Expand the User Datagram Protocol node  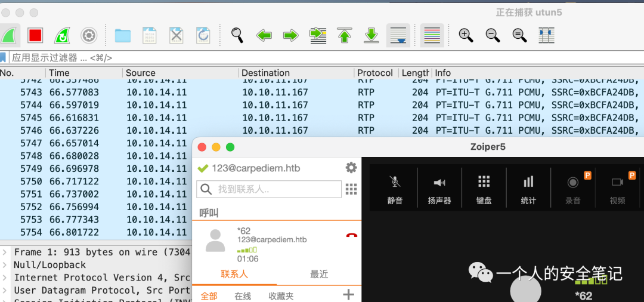pos(5,290)
